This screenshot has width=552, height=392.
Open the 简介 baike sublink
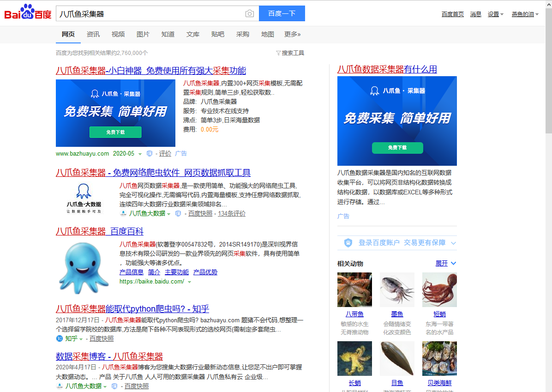coord(154,272)
